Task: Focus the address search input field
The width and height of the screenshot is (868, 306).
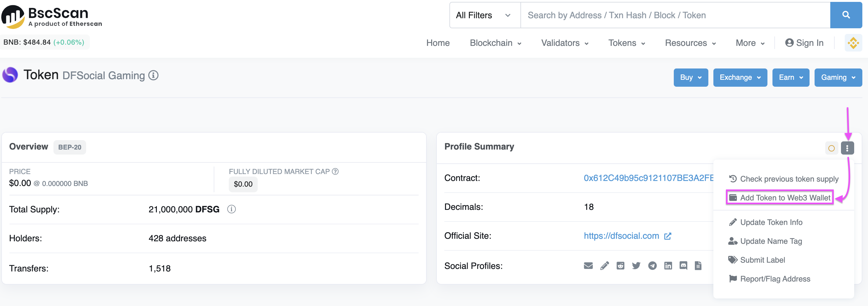Action: tap(675, 15)
